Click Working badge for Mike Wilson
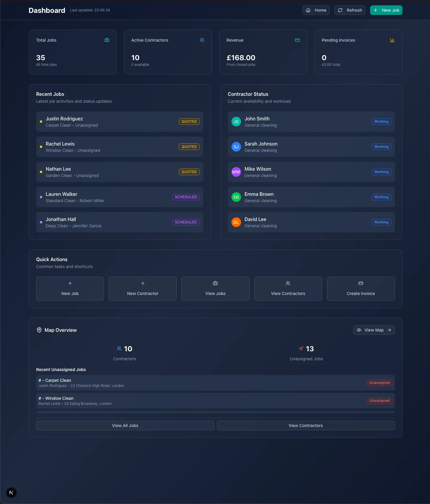This screenshot has width=430, height=504. 381,172
